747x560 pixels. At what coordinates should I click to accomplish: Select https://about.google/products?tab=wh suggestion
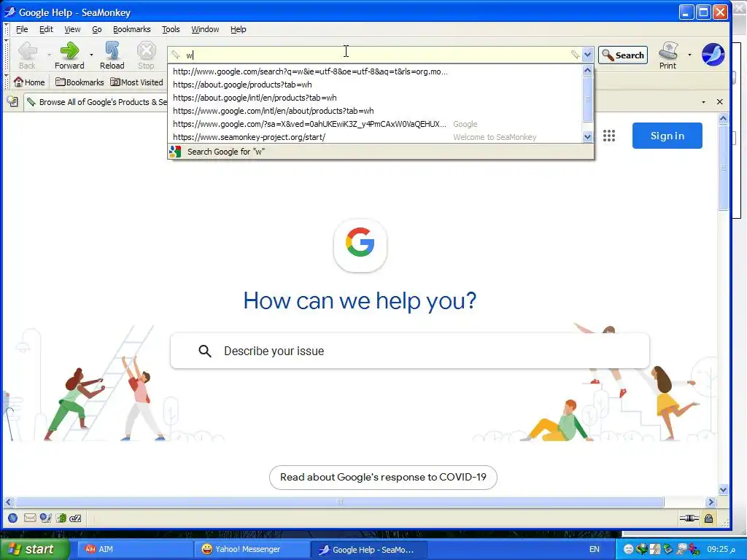point(376,85)
